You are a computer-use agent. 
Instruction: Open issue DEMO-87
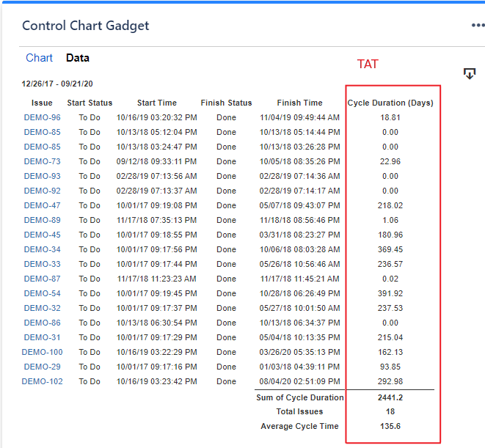pyautogui.click(x=42, y=279)
